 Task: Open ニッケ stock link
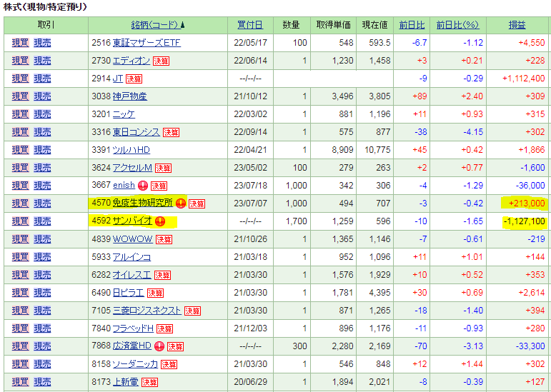(x=124, y=114)
